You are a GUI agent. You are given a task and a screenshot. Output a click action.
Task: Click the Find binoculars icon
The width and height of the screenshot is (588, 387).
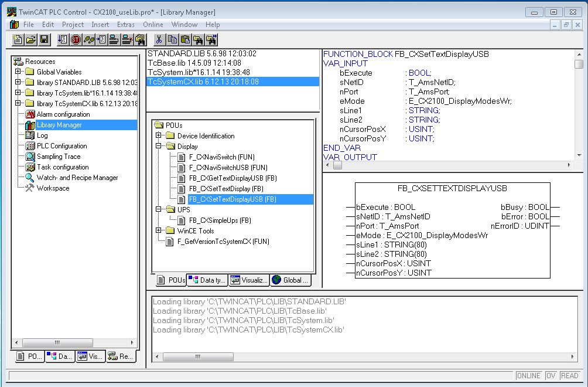pos(198,39)
